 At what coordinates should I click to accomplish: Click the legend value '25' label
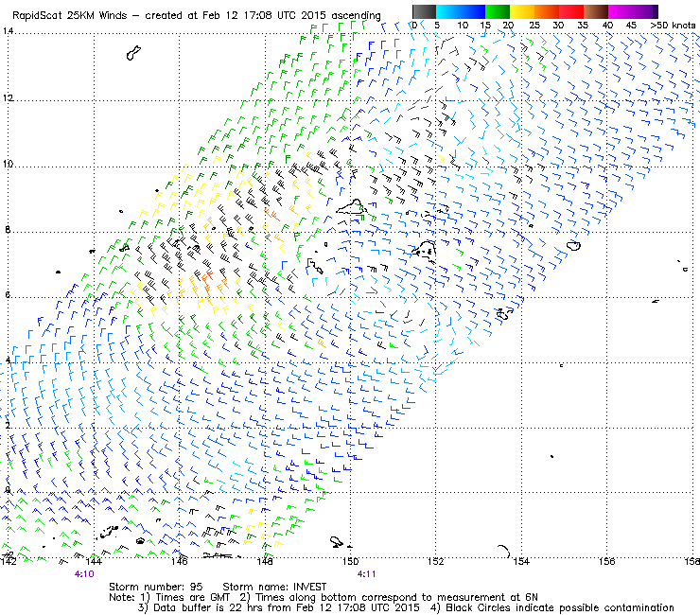[534, 26]
